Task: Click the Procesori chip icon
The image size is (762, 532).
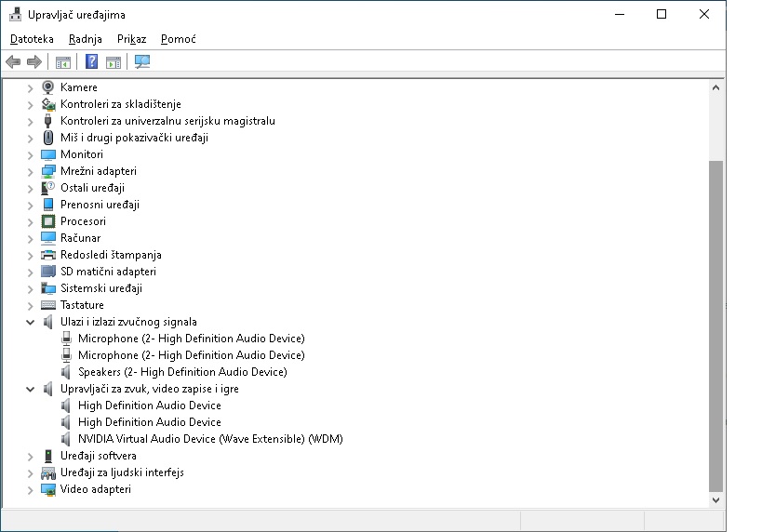Action: (x=48, y=221)
